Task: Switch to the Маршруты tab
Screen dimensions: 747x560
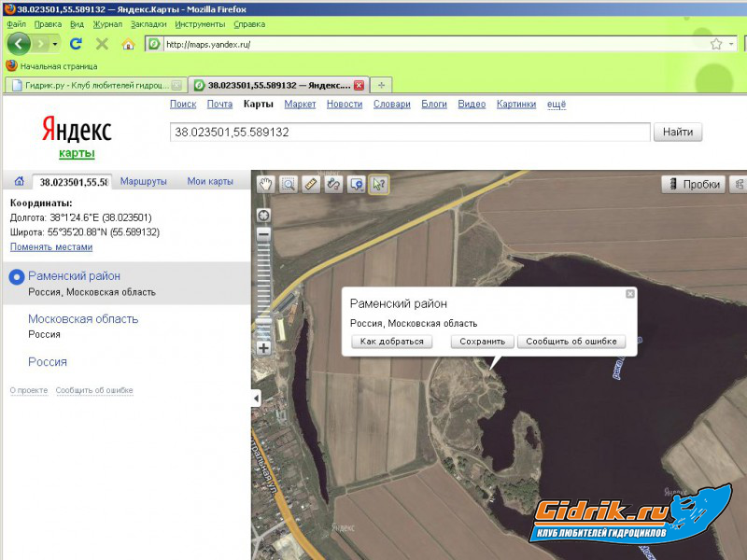Action: [144, 181]
